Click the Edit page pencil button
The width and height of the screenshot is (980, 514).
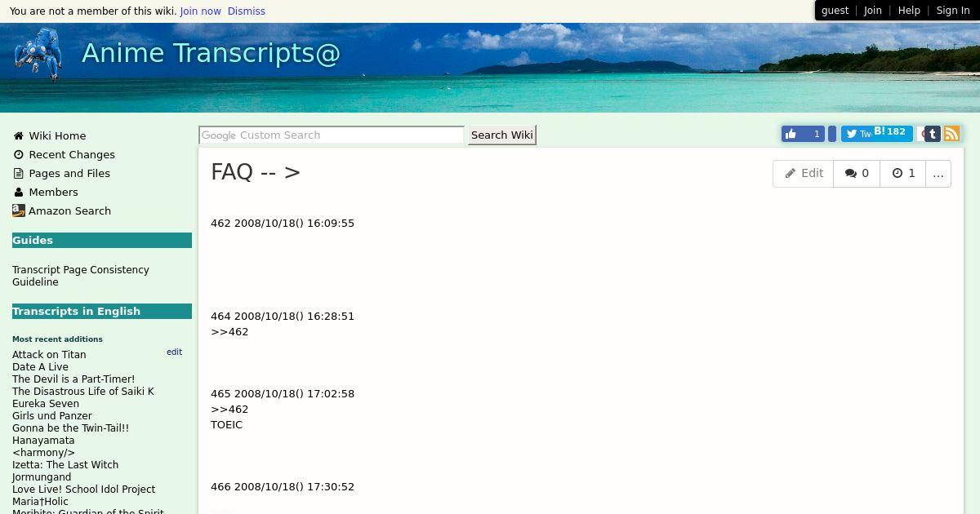click(x=804, y=174)
